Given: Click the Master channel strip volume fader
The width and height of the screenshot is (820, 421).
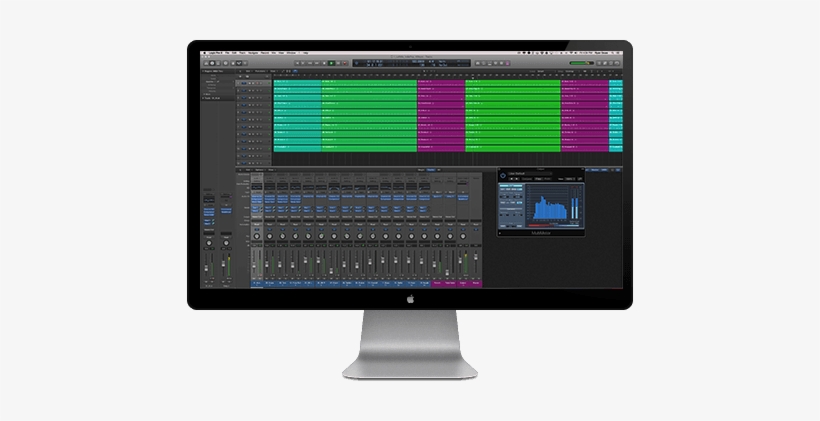Looking at the screenshot, I should (476, 259).
